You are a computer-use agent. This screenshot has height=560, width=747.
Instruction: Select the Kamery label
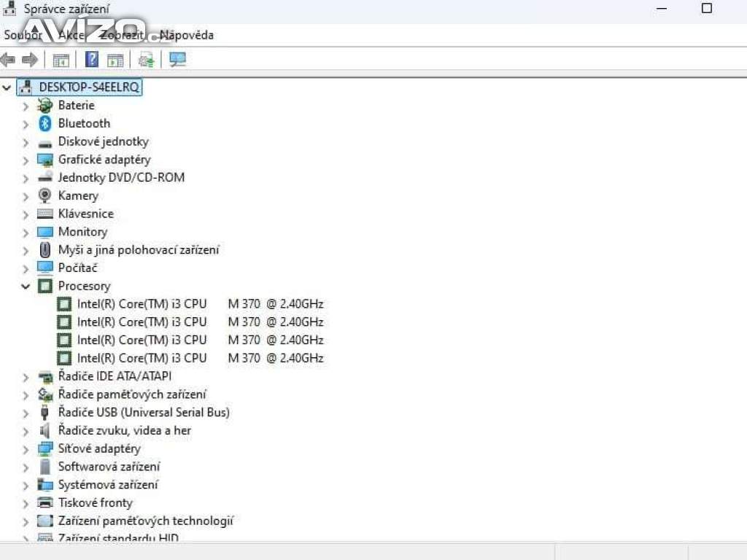(x=78, y=195)
